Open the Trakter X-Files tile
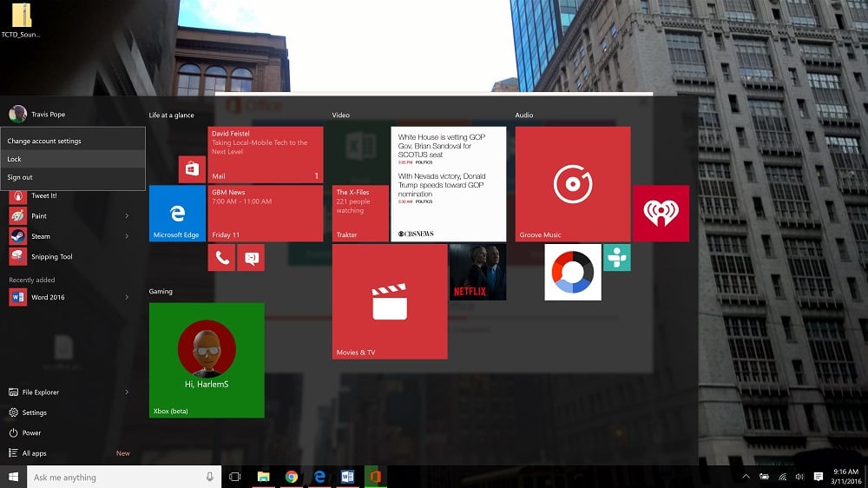 360,214
